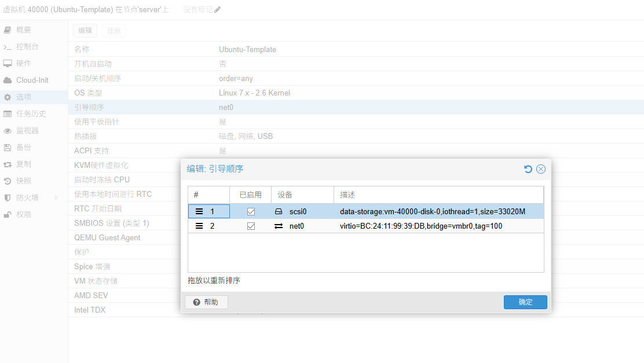Click the reset arrow icon in dialog header
The height and width of the screenshot is (363, 644).
528,169
